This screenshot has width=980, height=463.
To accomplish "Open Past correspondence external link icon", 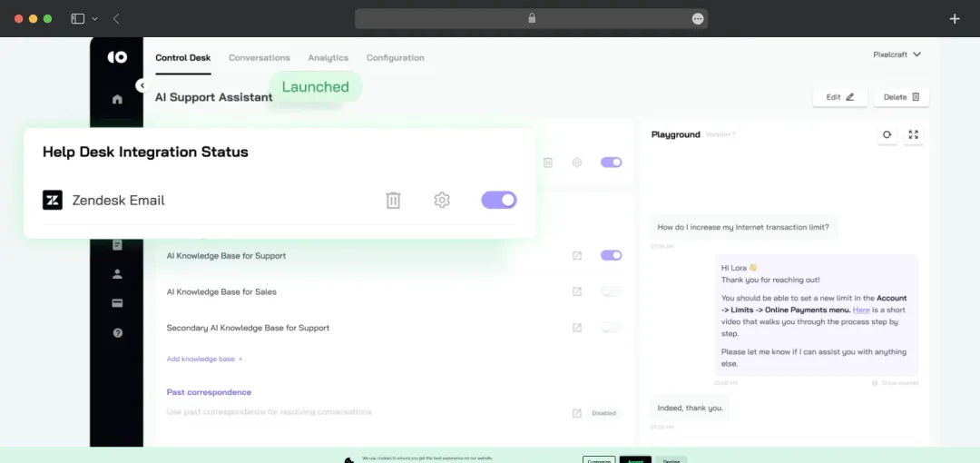I will click(x=577, y=413).
